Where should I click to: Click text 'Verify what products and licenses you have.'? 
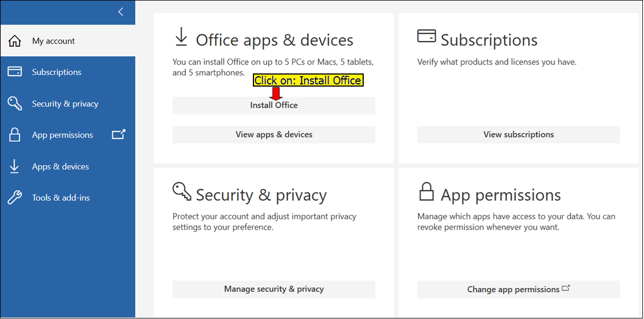[x=497, y=62]
